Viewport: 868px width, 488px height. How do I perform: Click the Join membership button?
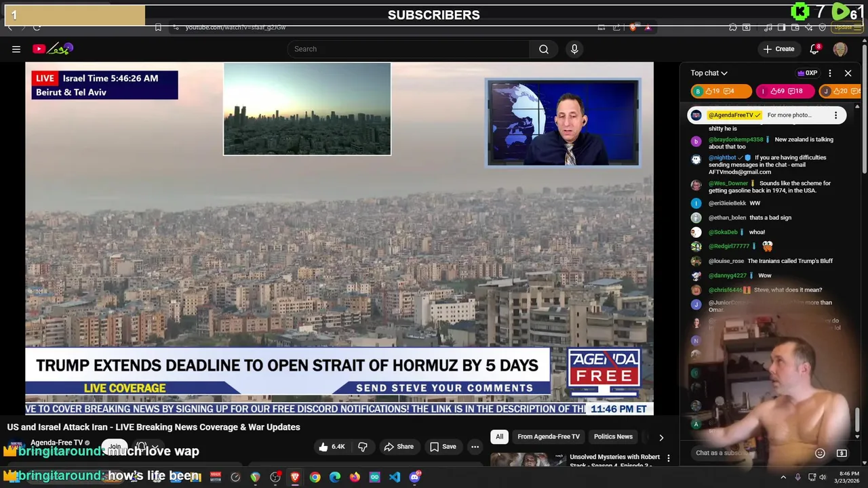point(115,447)
